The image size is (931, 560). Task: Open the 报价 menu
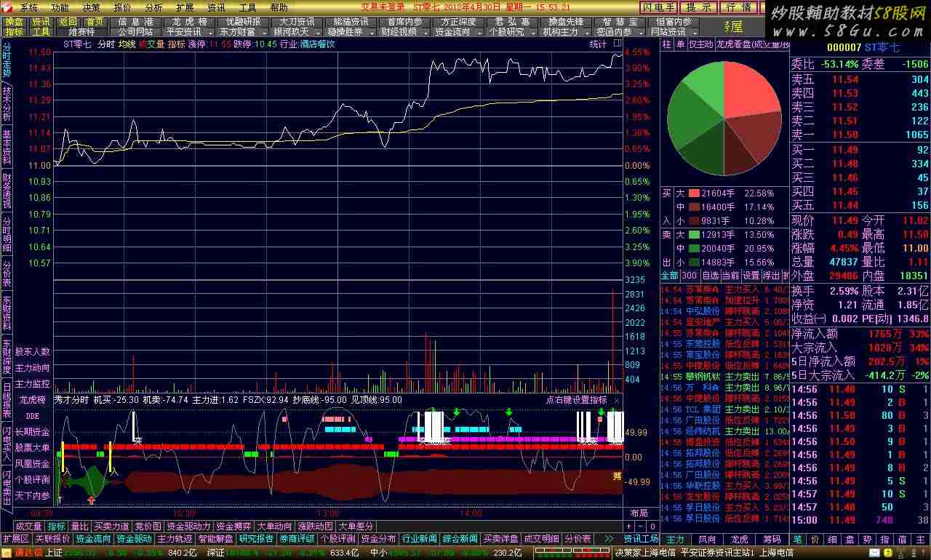[123, 7]
